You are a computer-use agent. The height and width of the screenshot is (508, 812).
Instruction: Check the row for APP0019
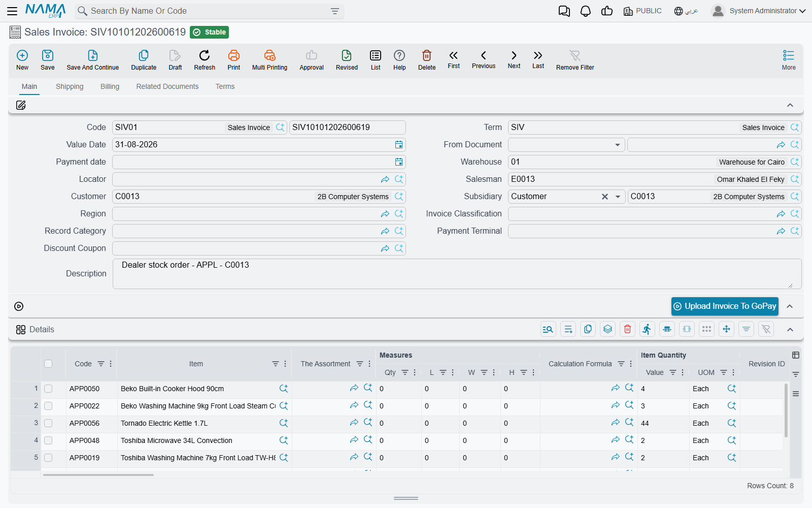click(x=48, y=458)
